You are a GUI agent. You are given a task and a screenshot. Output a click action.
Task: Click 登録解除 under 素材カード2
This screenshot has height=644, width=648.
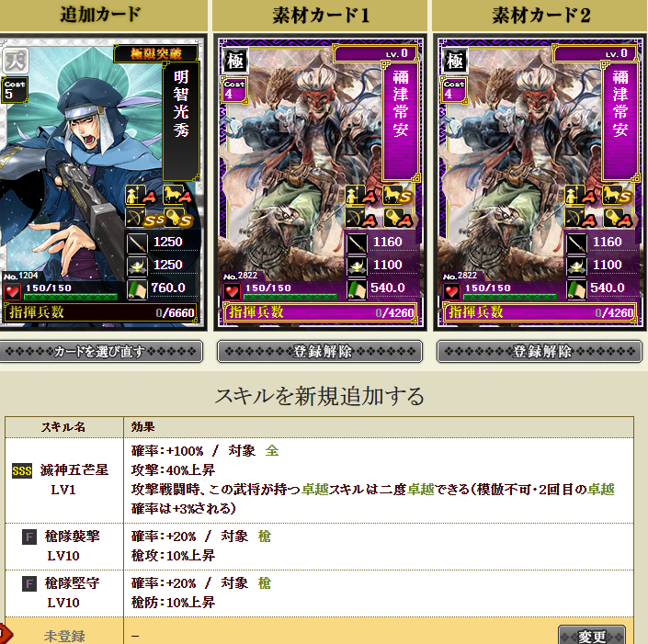coord(540,352)
